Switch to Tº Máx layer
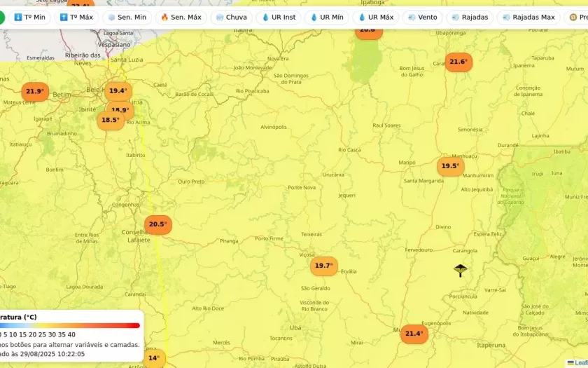The image size is (588, 368). click(x=76, y=17)
